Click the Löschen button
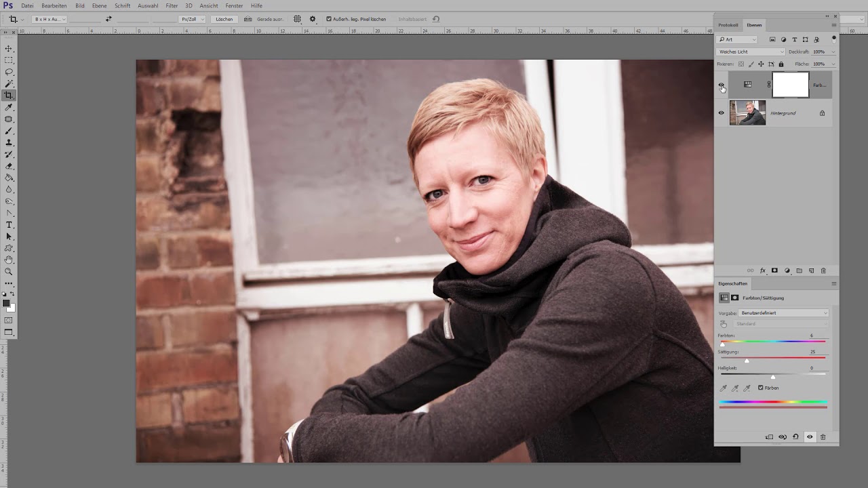Viewport: 868px width, 488px height. click(x=224, y=19)
